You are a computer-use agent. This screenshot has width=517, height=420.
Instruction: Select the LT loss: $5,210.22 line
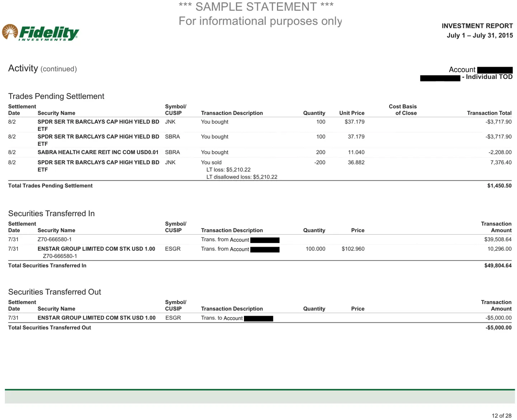tap(229, 170)
